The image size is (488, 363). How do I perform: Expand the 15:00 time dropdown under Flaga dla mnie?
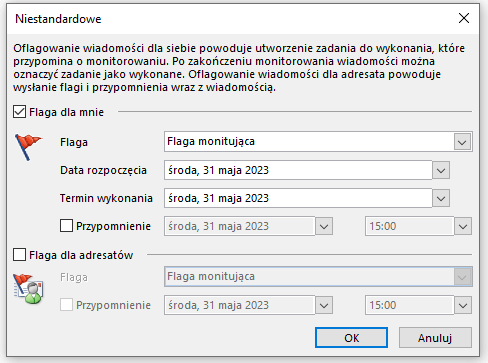click(463, 226)
